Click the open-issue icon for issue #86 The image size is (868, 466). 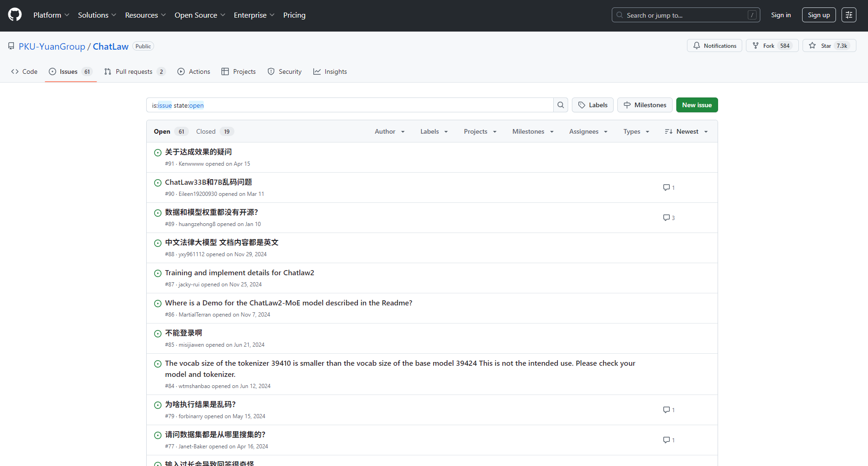(158, 304)
